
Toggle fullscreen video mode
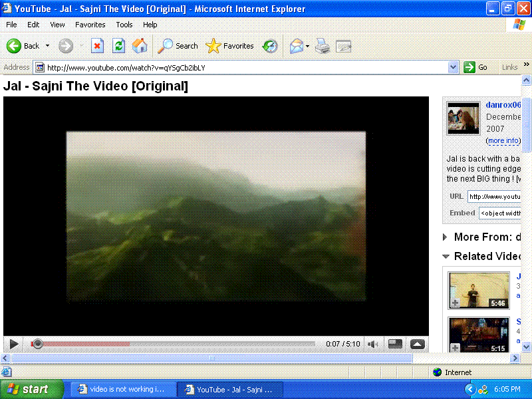coord(417,344)
